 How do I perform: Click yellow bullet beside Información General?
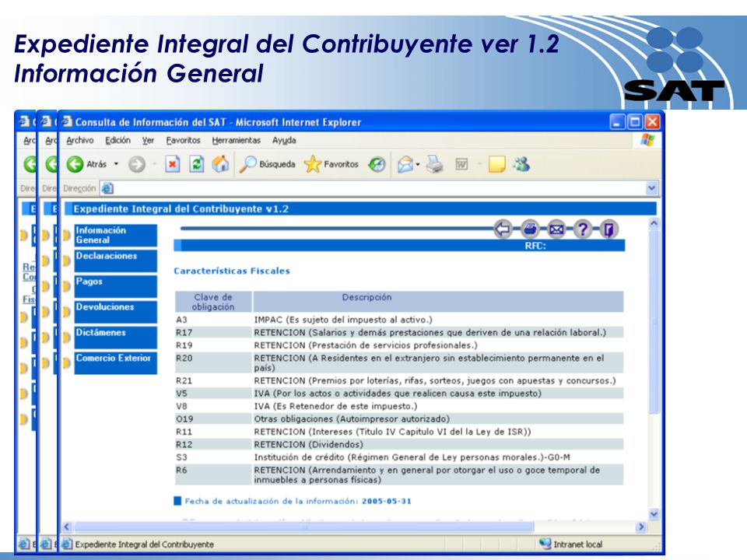(x=66, y=235)
